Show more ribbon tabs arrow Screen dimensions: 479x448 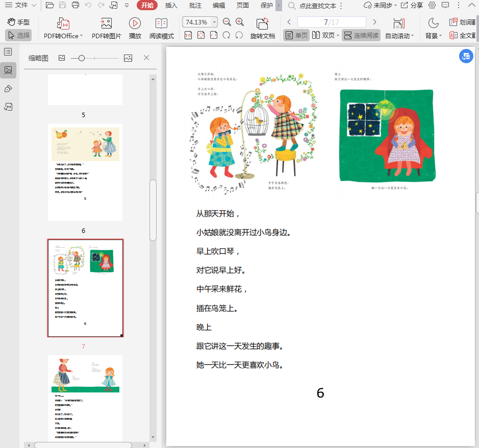(x=279, y=5)
